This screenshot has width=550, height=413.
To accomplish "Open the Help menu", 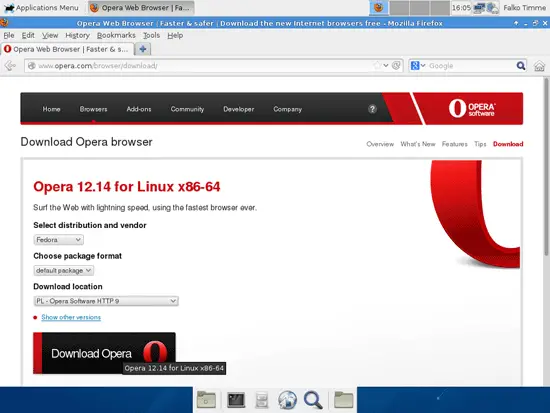I will point(175,35).
